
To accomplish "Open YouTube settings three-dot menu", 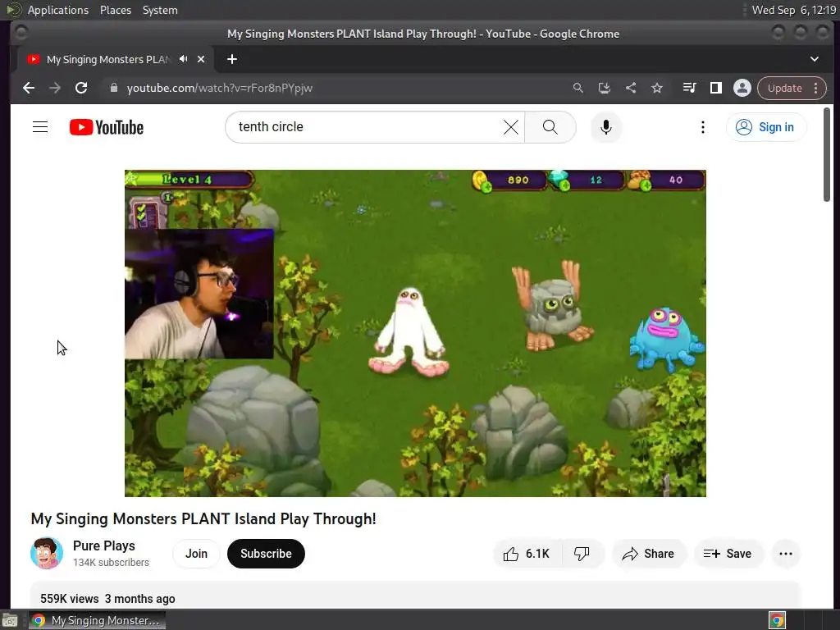I will click(x=703, y=127).
